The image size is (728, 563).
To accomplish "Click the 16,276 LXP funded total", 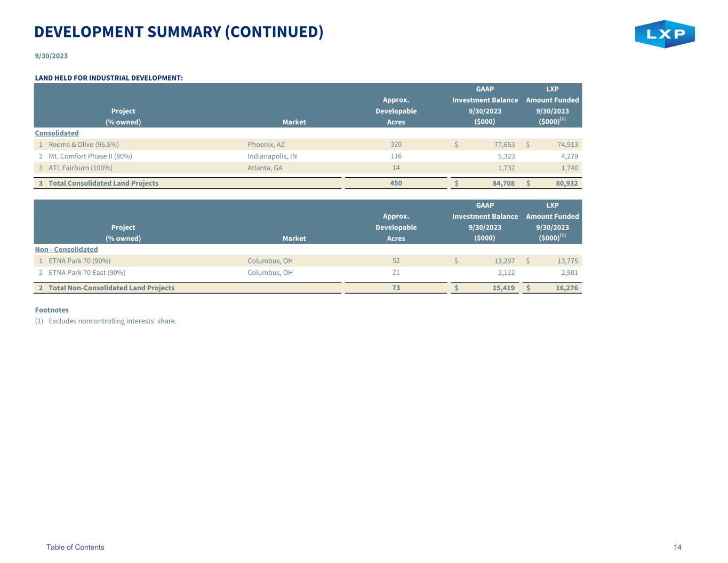I will click(x=567, y=288).
